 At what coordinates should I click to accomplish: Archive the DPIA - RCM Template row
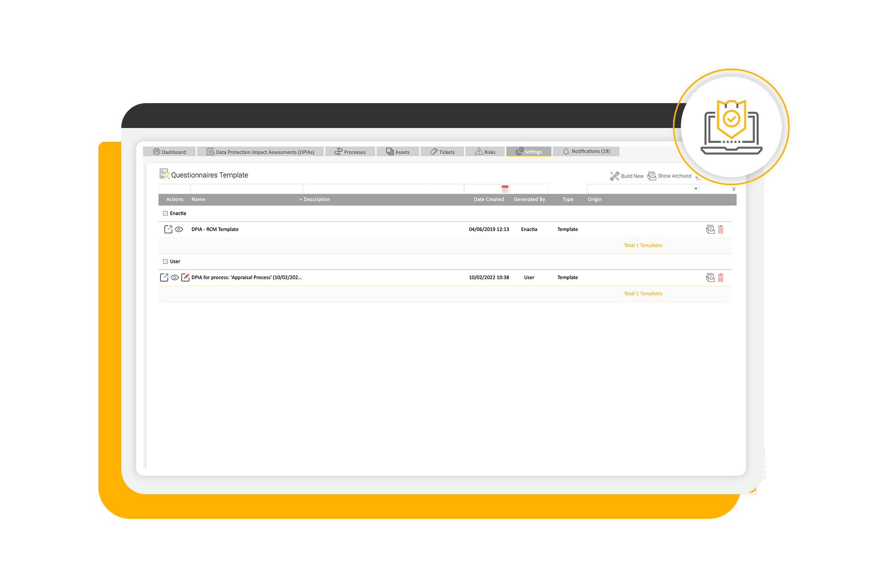pos(710,229)
